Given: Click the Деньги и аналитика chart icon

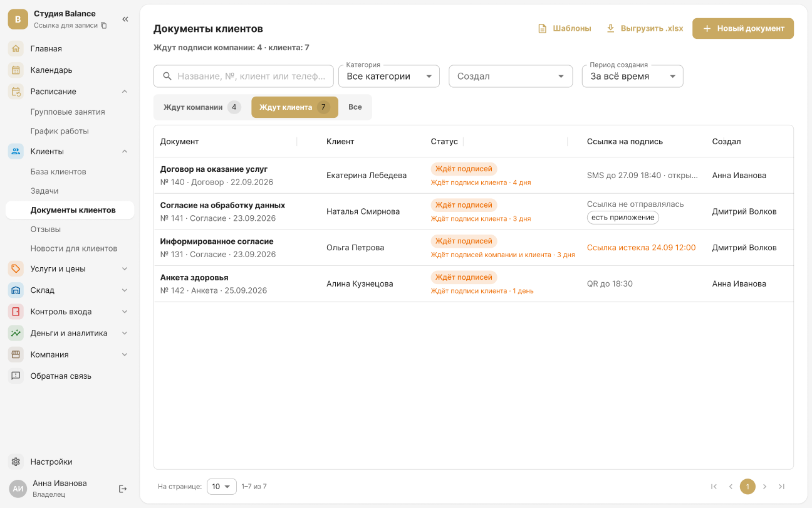Looking at the screenshot, I should 16,333.
